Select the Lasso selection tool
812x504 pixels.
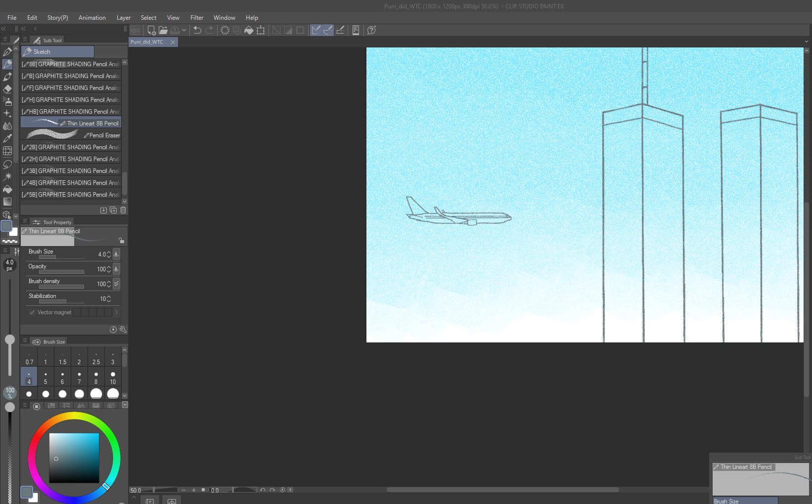7,164
